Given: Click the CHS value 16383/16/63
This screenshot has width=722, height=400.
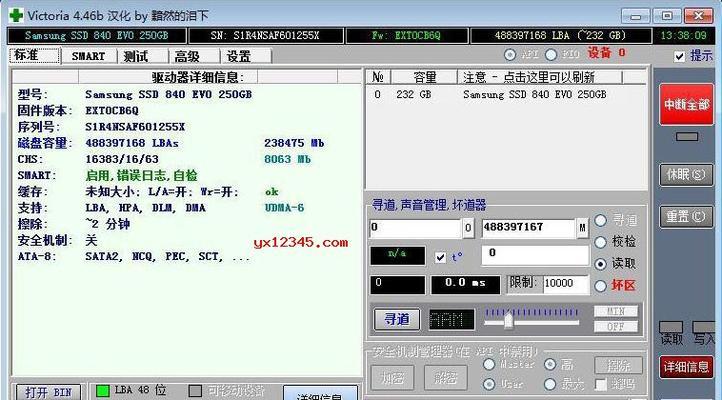Looking at the screenshot, I should point(122,159).
